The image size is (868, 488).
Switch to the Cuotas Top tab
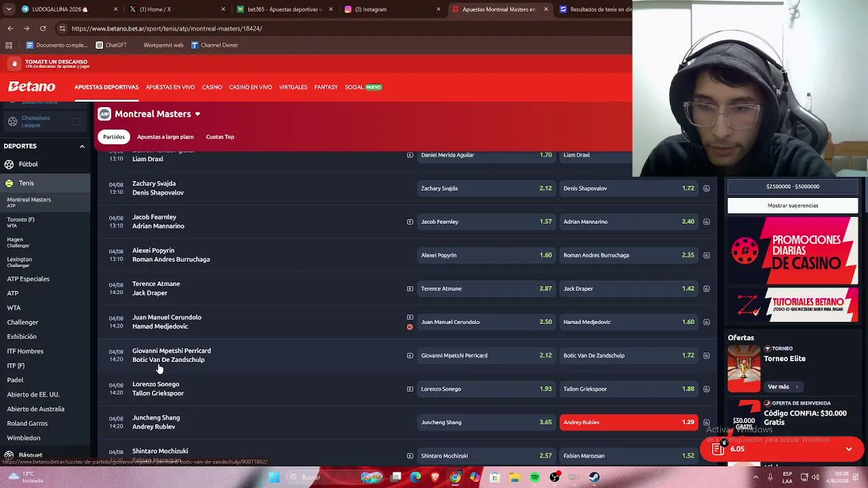click(220, 137)
